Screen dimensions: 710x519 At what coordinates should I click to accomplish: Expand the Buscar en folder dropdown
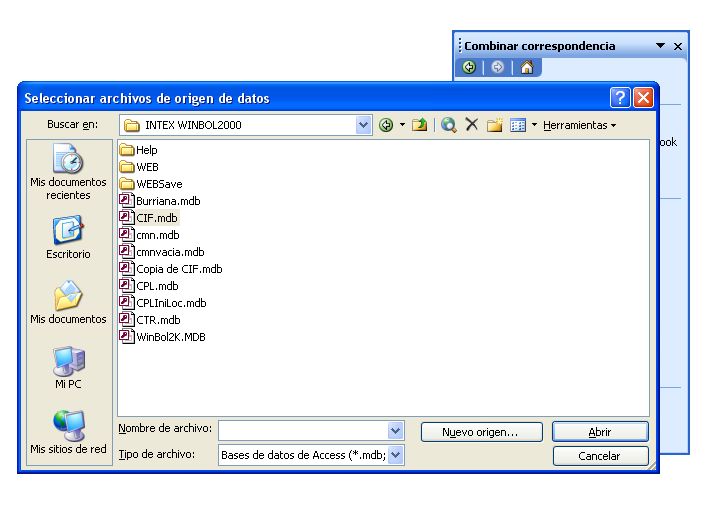364,125
